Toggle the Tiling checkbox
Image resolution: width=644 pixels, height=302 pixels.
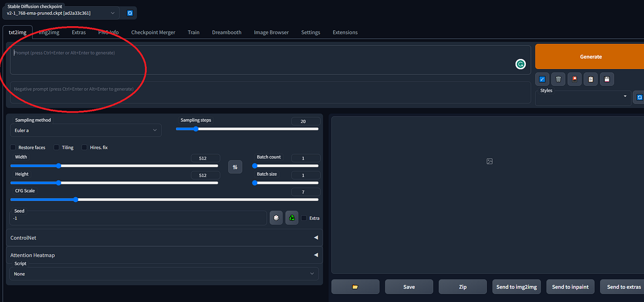tap(57, 148)
